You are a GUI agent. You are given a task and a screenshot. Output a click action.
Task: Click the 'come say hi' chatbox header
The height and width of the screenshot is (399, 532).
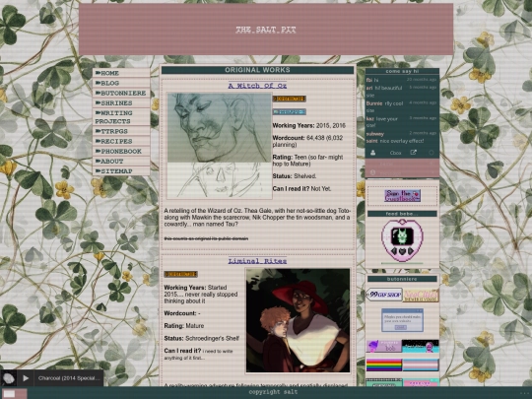coord(402,71)
